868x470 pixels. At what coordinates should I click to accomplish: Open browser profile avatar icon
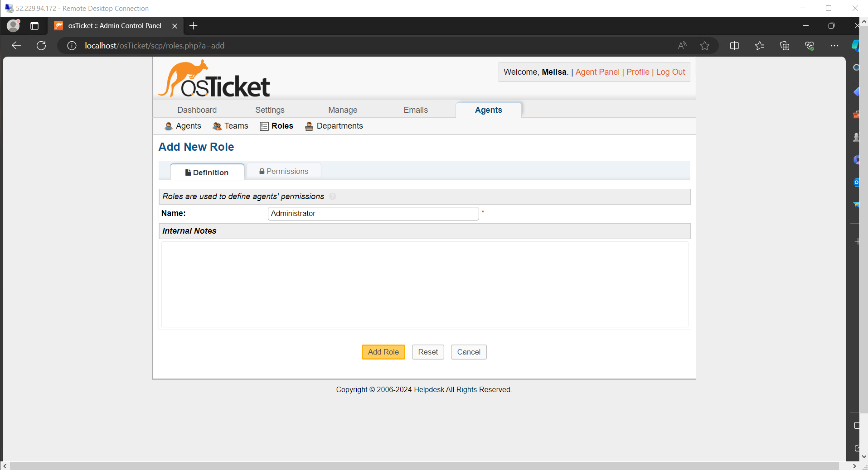coord(14,25)
